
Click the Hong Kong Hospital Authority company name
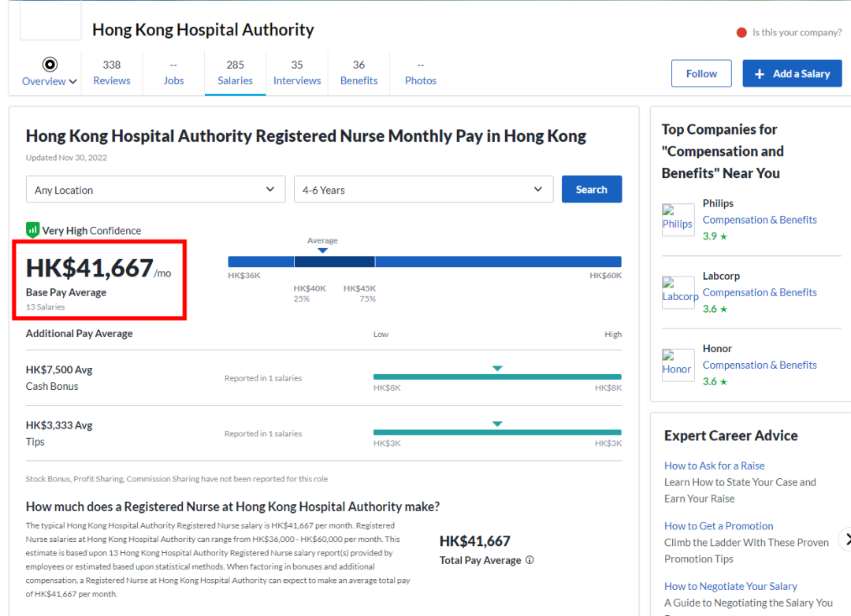(203, 29)
